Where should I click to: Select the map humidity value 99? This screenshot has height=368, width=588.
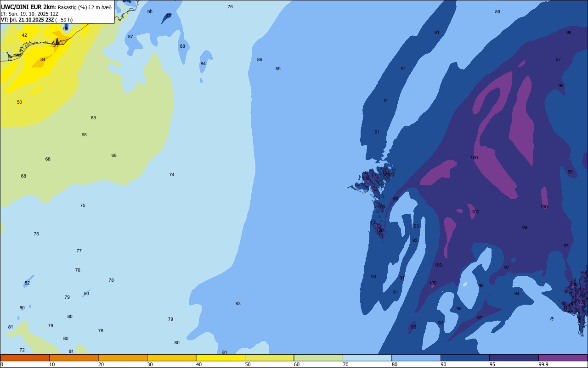tap(525, 228)
